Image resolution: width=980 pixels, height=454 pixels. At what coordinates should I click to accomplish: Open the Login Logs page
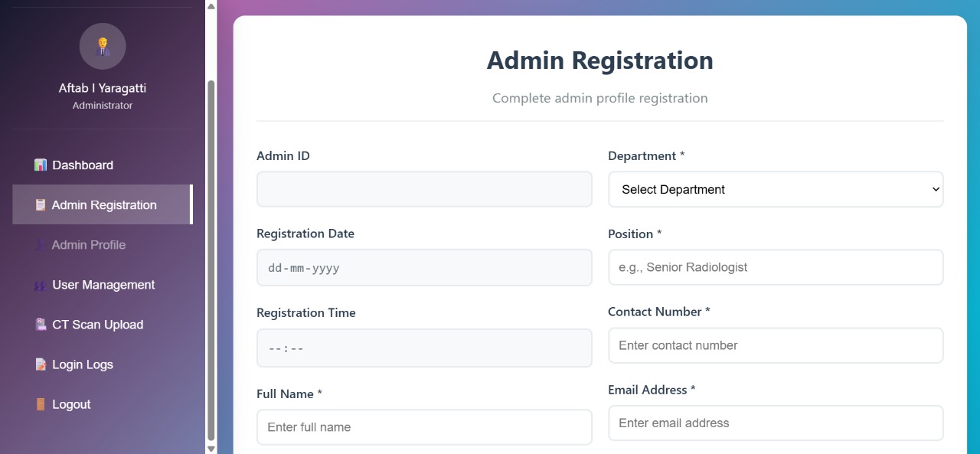tap(83, 364)
